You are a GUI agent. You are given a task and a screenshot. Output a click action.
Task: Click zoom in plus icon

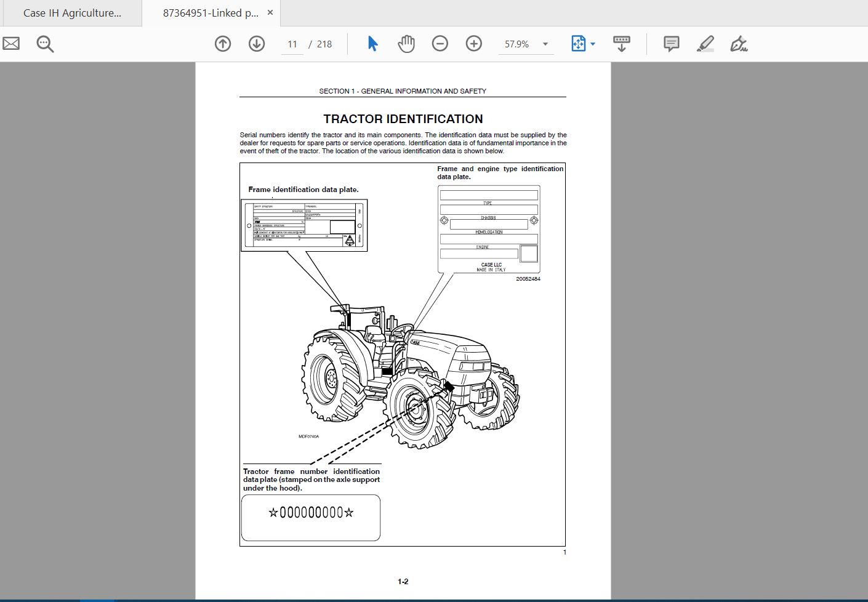click(473, 44)
